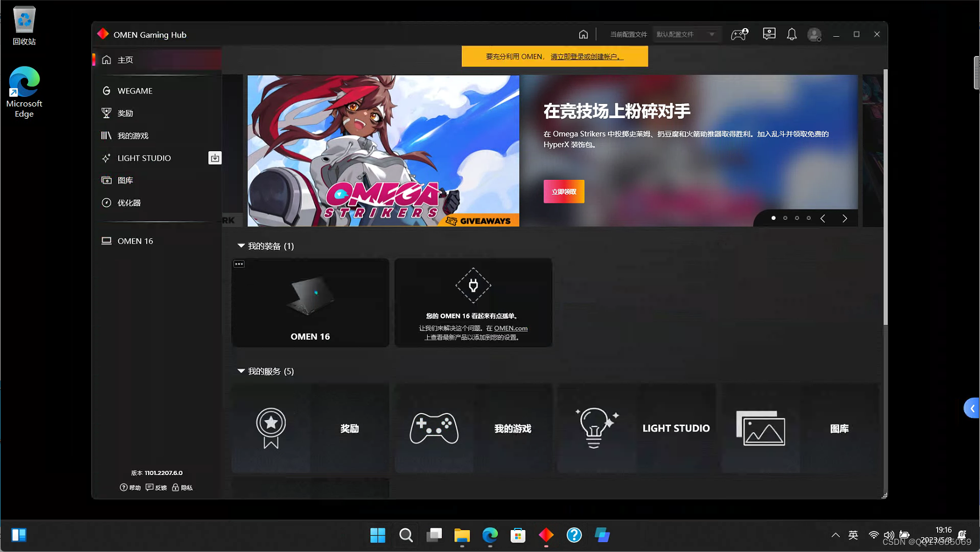Show hidden system tray icons
The width and height of the screenshot is (980, 552).
(x=835, y=535)
